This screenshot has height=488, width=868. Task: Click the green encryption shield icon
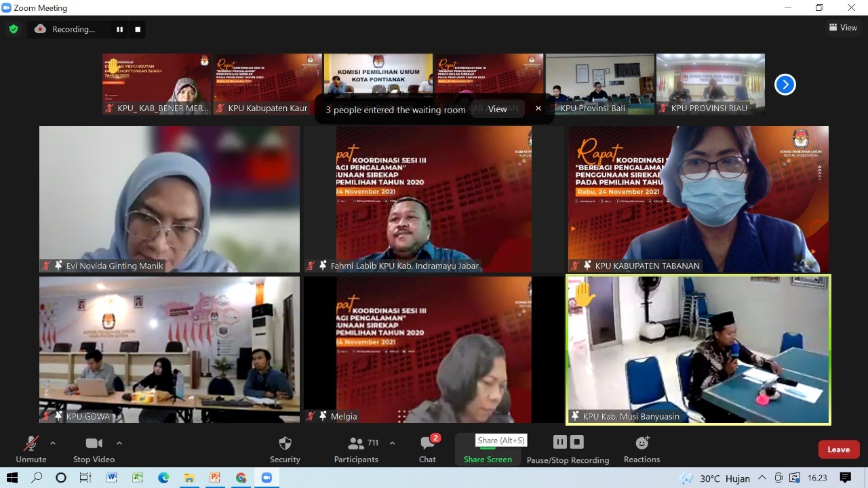[14, 29]
